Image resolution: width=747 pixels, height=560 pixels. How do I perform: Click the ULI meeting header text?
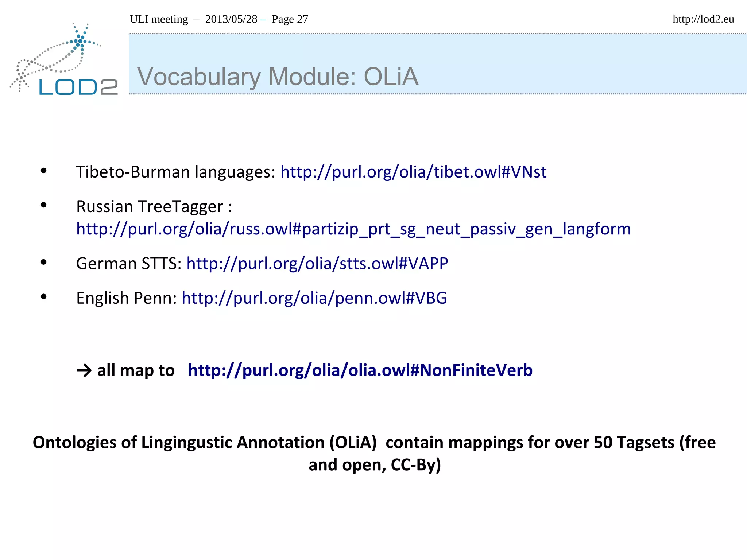pos(159,19)
